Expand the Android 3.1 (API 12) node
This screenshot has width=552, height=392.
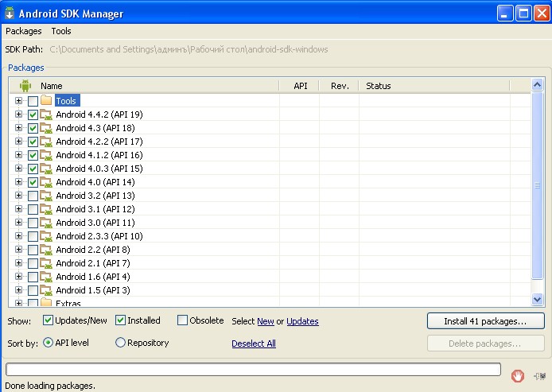18,208
